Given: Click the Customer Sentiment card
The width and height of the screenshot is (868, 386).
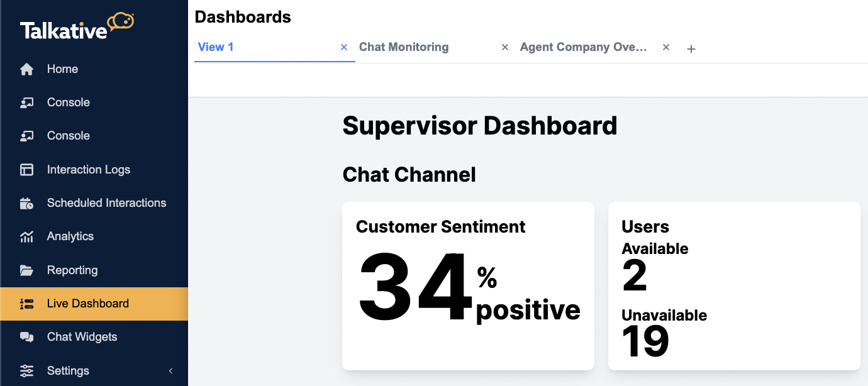Looking at the screenshot, I should (x=468, y=286).
